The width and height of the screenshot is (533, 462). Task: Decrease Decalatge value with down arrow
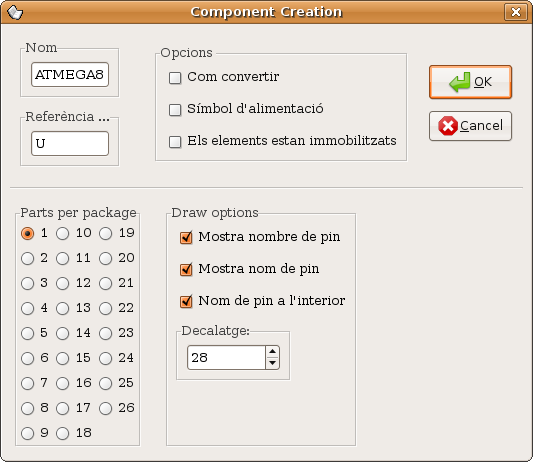click(272, 363)
